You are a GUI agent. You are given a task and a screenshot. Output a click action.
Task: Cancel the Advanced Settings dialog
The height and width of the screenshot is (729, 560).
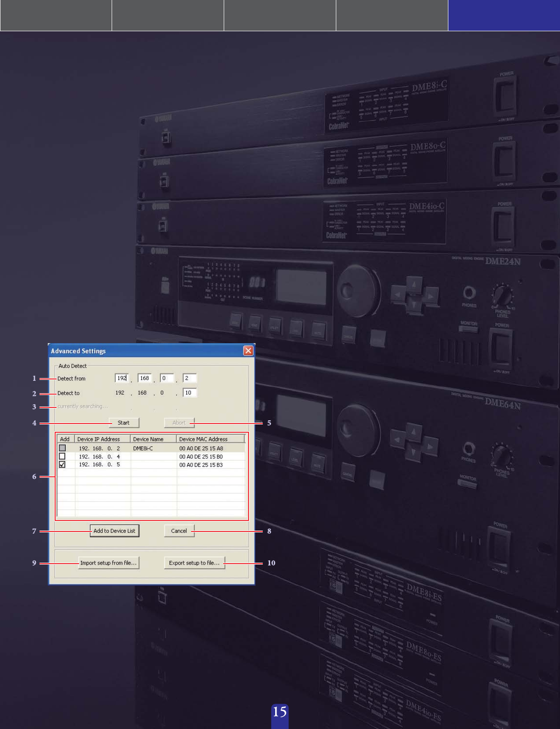(179, 531)
